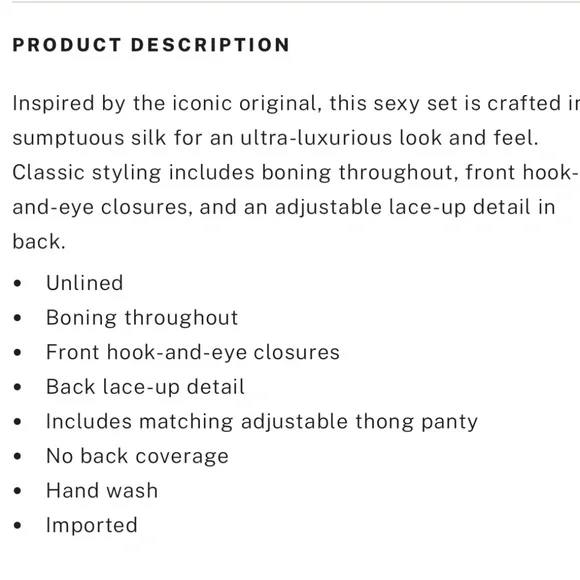Click the word 'DESCRIPTION' in the heading

click(x=210, y=45)
